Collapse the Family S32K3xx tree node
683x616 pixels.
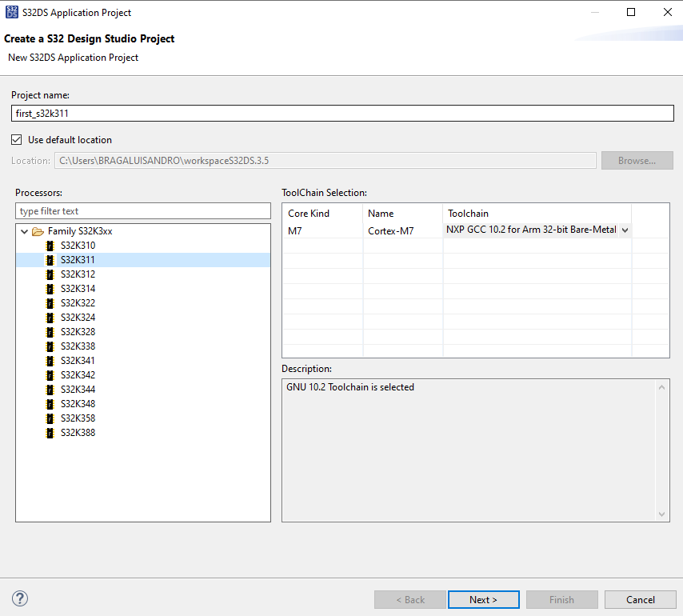pos(24,230)
